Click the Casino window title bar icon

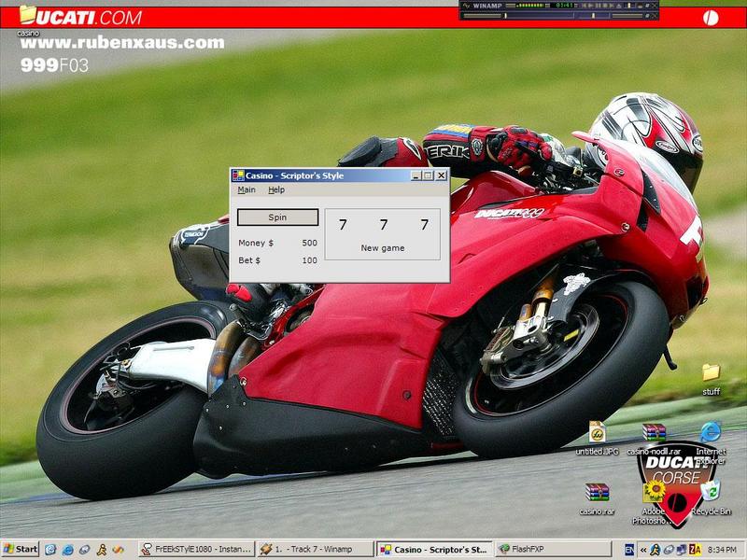pyautogui.click(x=238, y=175)
